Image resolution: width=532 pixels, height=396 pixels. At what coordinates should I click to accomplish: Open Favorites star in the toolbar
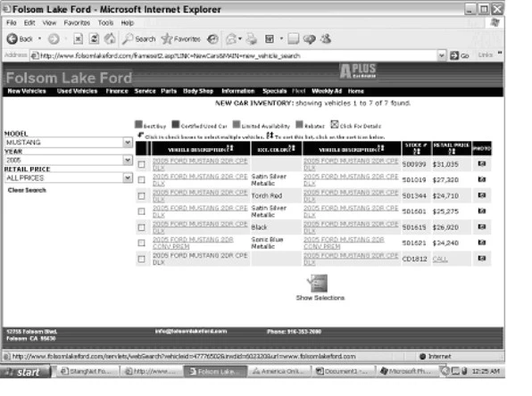167,39
